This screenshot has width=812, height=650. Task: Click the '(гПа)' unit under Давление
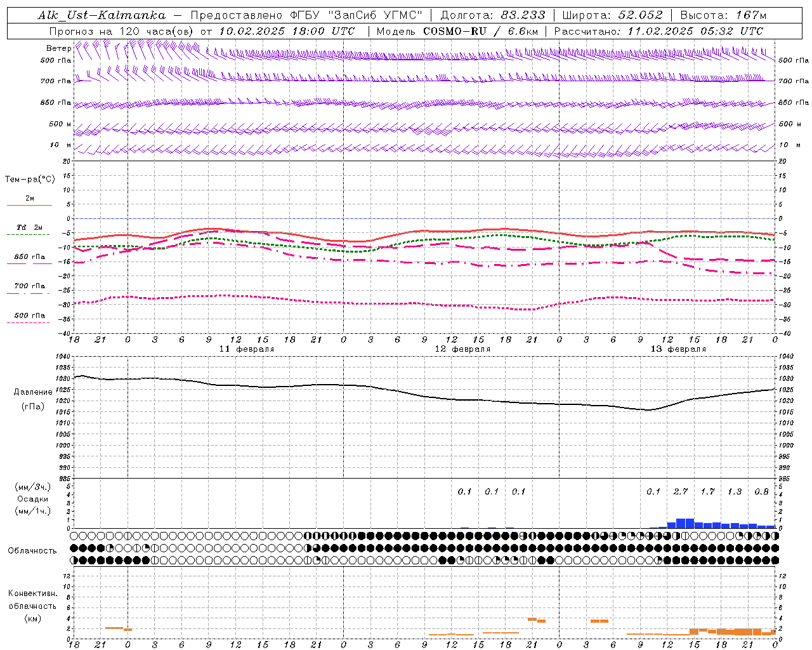pos(33,407)
